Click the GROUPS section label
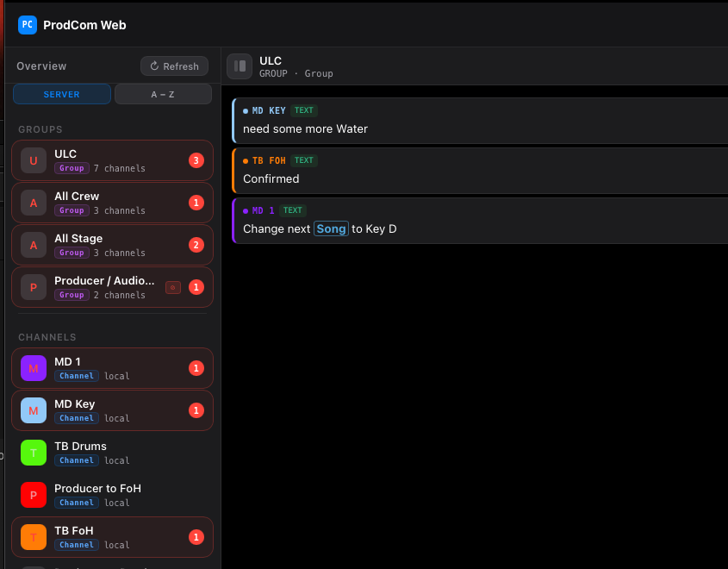 (40, 129)
